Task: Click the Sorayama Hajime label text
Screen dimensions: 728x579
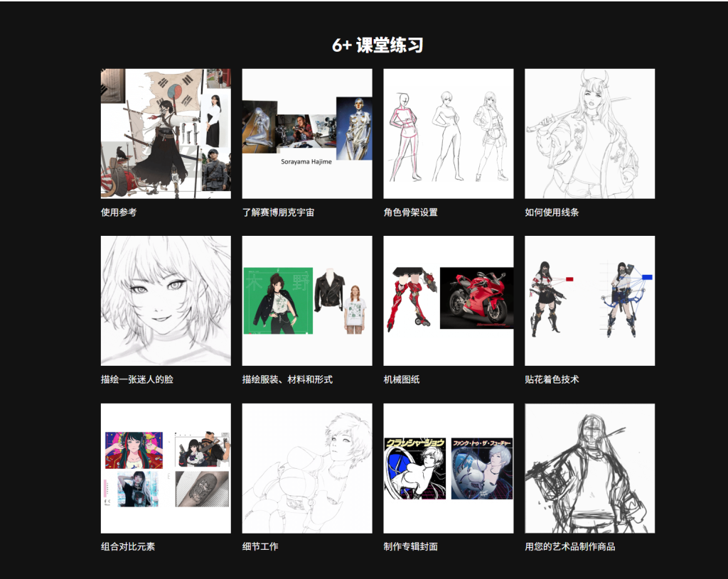Action: click(306, 162)
